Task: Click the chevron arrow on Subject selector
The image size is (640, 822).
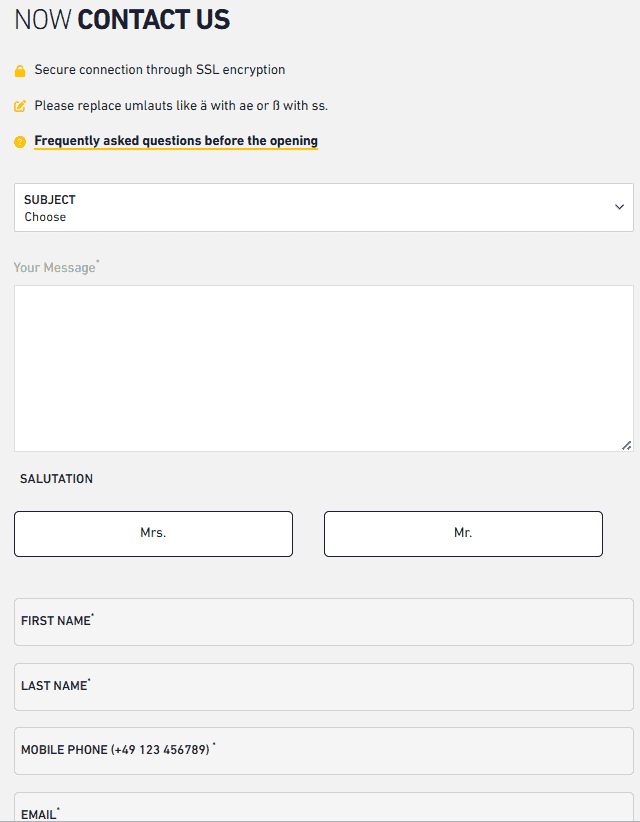Action: [x=620, y=207]
